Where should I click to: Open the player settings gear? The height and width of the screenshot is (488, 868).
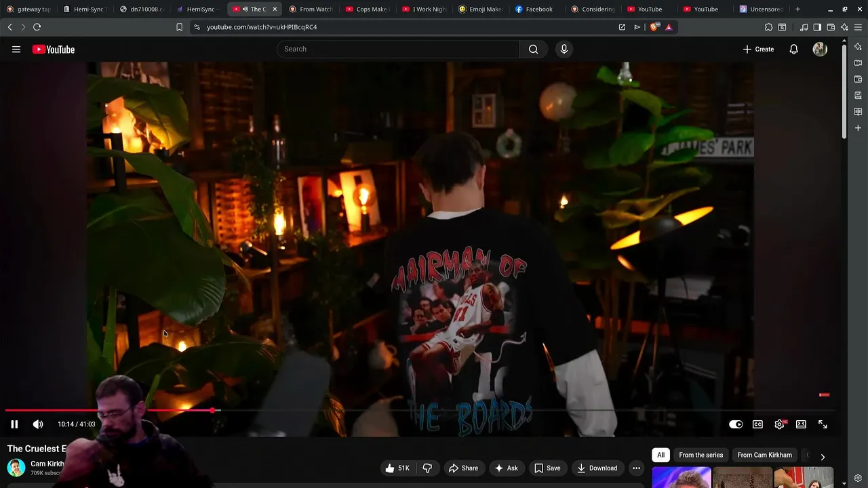pyautogui.click(x=779, y=424)
